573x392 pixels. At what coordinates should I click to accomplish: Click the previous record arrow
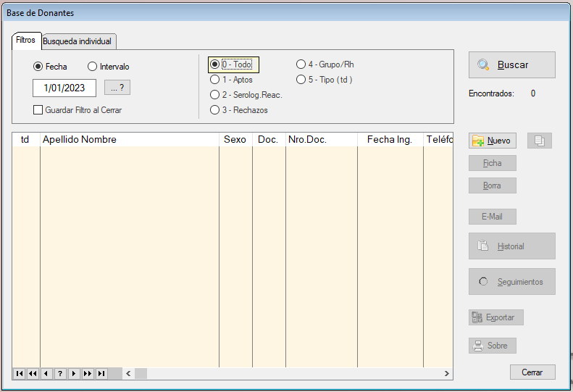coord(46,373)
